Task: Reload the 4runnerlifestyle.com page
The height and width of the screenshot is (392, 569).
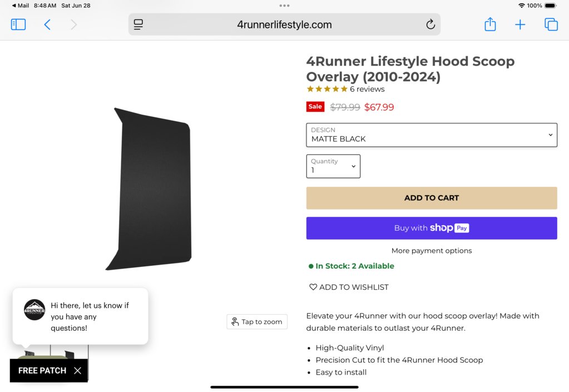Action: [430, 24]
